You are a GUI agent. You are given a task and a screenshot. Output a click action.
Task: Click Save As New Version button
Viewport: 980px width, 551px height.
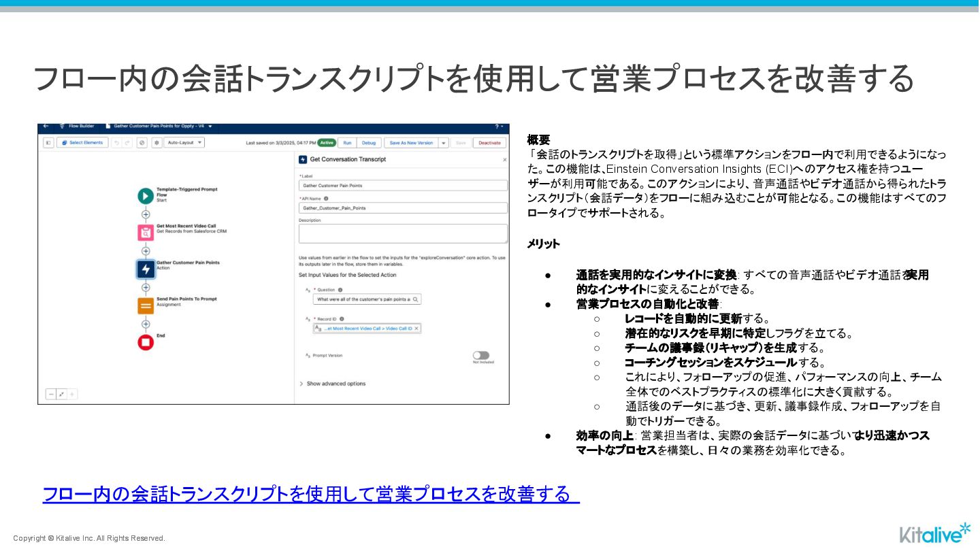tap(411, 143)
